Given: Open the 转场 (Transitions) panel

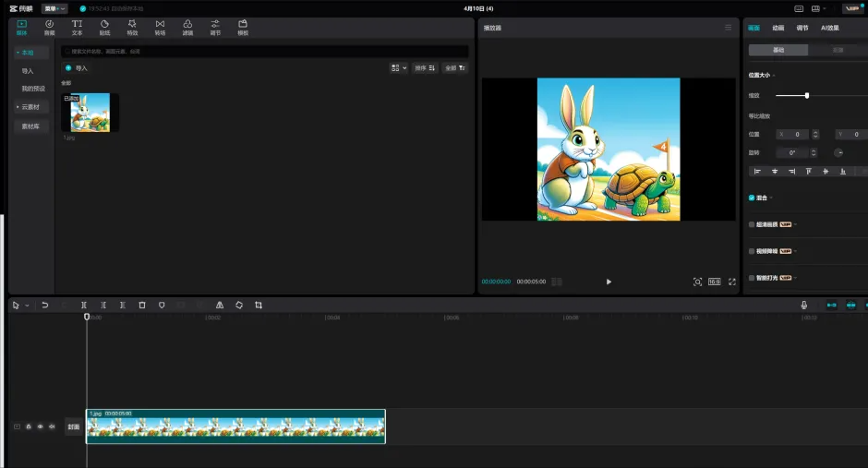Looking at the screenshot, I should tap(160, 27).
